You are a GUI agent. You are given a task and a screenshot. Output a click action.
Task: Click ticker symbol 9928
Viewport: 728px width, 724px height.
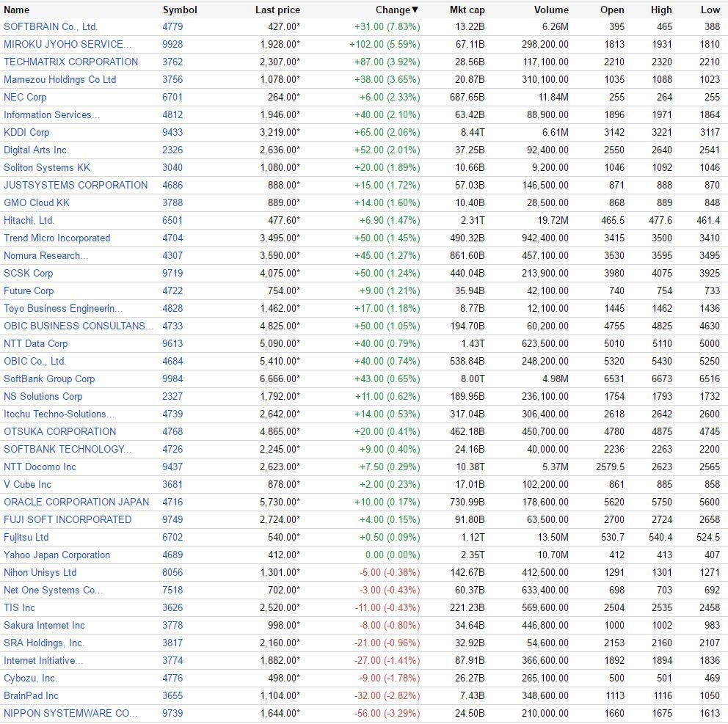tap(172, 45)
